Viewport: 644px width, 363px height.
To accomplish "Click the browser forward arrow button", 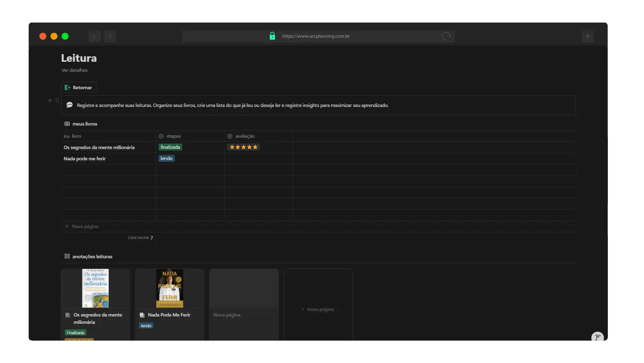I will (110, 36).
